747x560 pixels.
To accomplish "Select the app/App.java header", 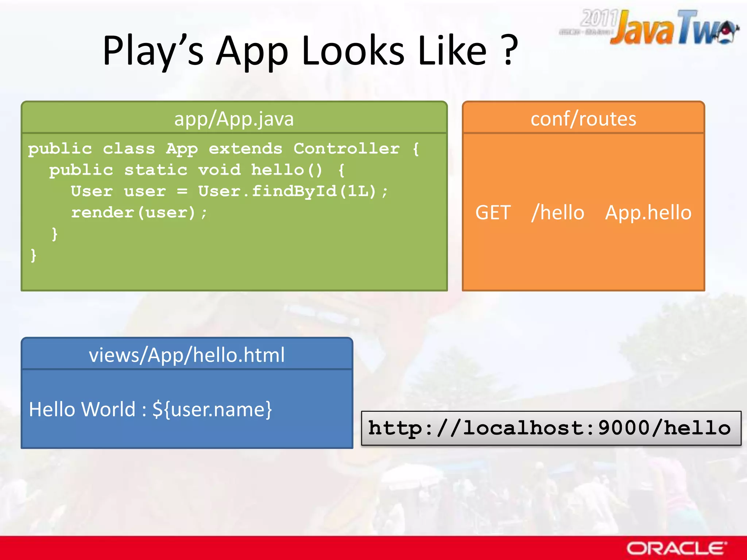I will (x=234, y=119).
